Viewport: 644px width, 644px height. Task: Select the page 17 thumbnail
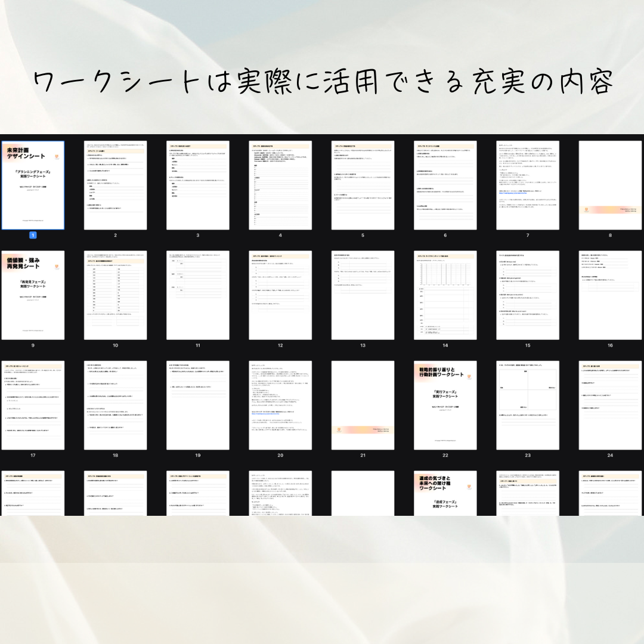tap(33, 405)
